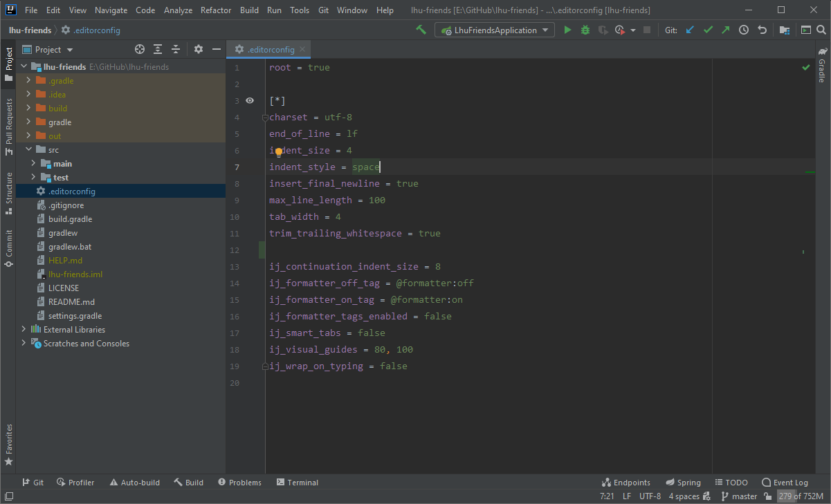Viewport: 831px width, 504px height.
Task: Open Git history clock icon
Action: click(x=744, y=30)
